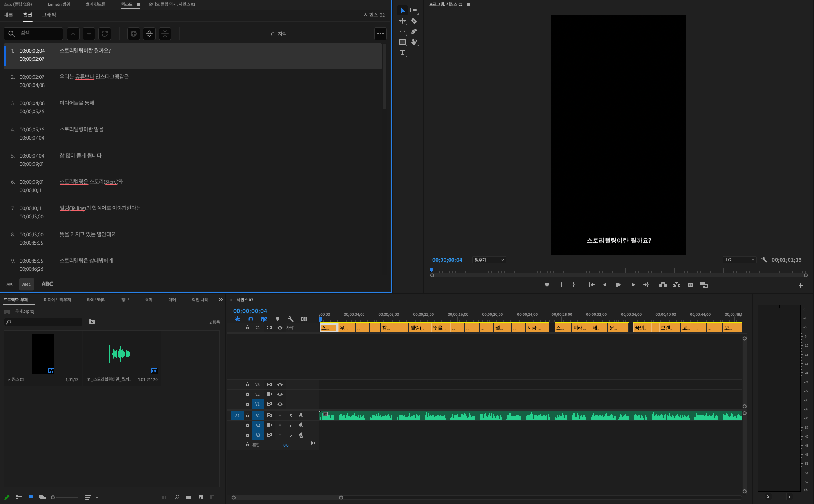Screen dimensions: 814x504
Task: Open the 텍스트 panel menu
Action: click(138, 4)
